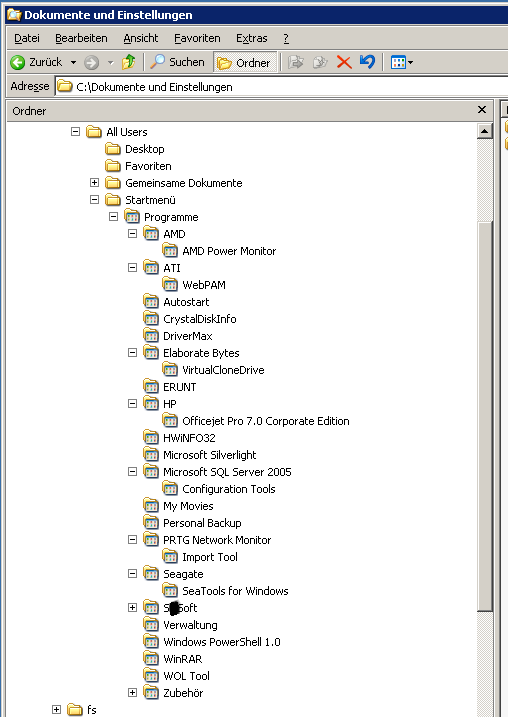Image resolution: width=508 pixels, height=717 pixels.
Task: Click the folder tree vertical scrollbar thumb
Action: 484,416
